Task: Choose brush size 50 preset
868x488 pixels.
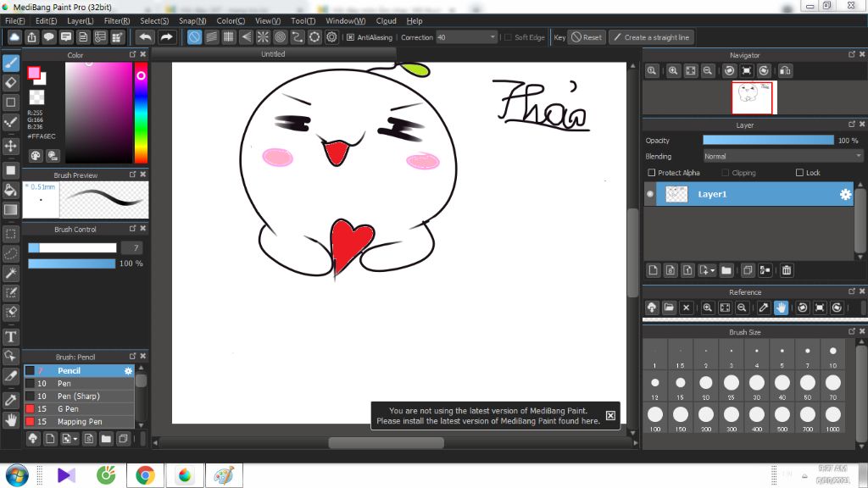Action: coord(808,386)
